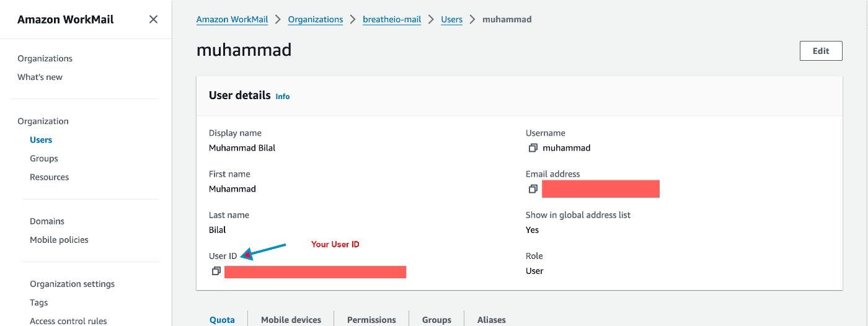Click the Amazon WorkMail breadcrumb link
Image resolution: width=868 pixels, height=326 pixels.
[232, 19]
